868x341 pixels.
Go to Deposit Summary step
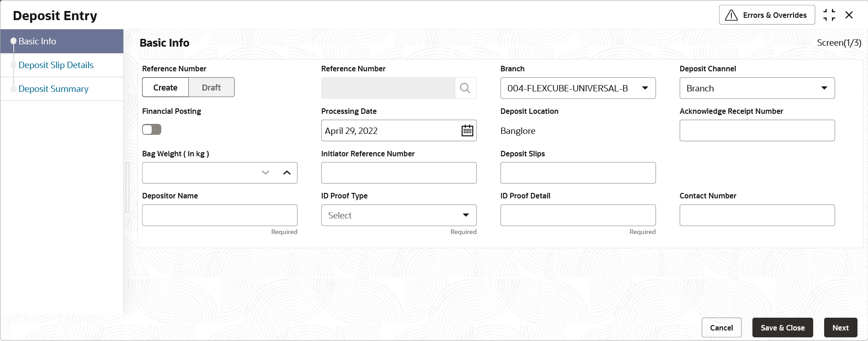pyautogui.click(x=62, y=89)
